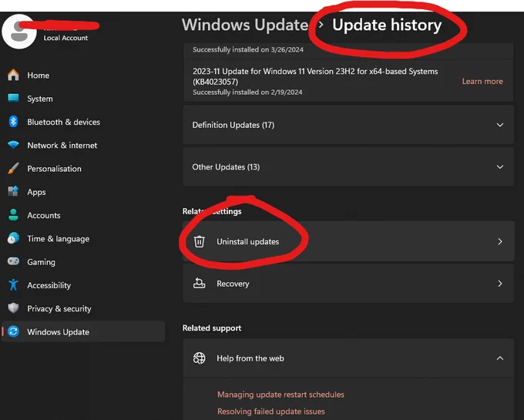Click the Accounts person icon
The image size is (524, 420).
pos(13,215)
